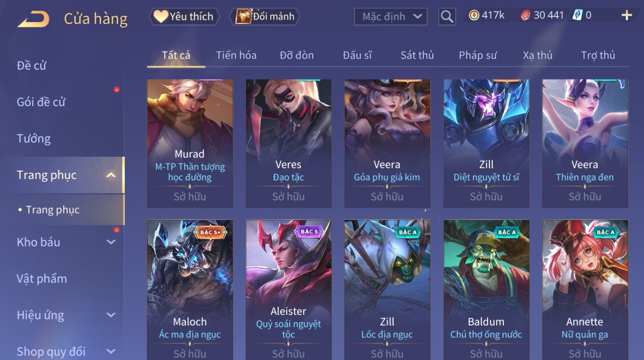
Task: Click the gold coin balance icon
Action: pos(474,15)
